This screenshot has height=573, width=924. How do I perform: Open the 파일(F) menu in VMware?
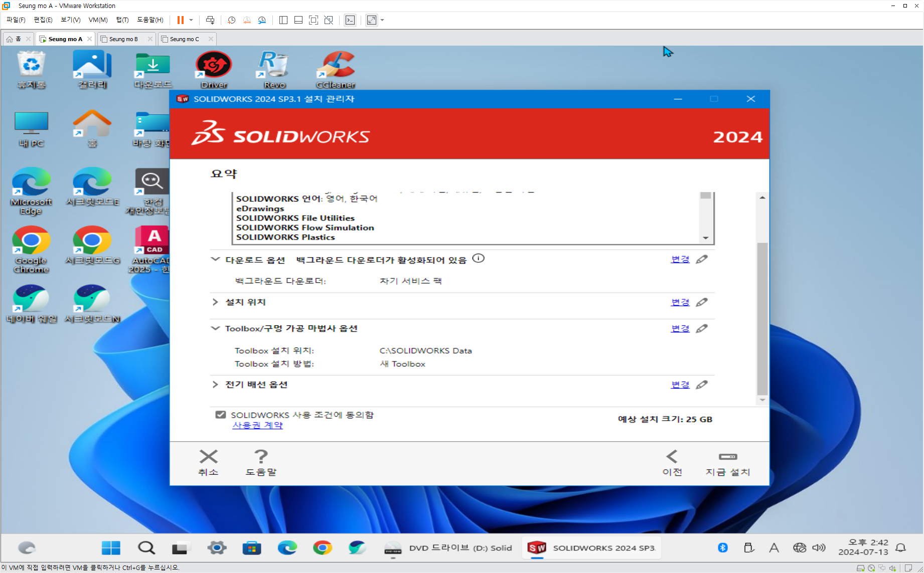tap(16, 20)
